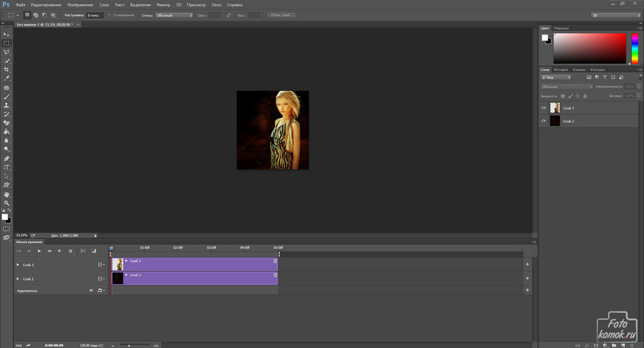Viewport: 644px width, 348px height.
Task: Select the Crop tool in the toolbox
Action: pos(6,69)
